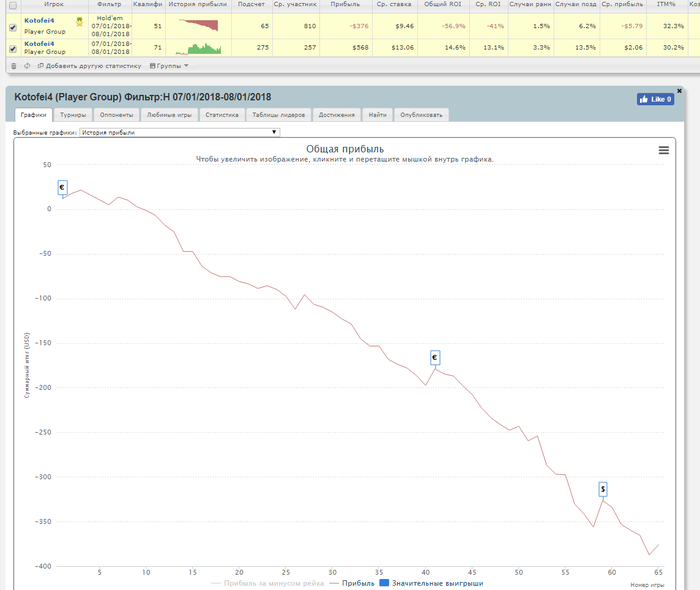The width and height of the screenshot is (700, 590).
Task: Open the Найти tab
Action: pos(378,115)
